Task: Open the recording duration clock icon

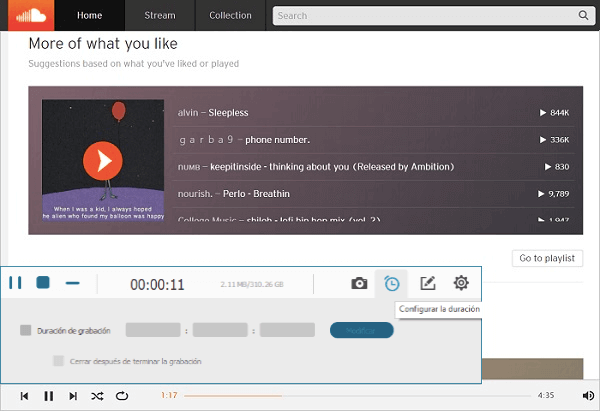Action: click(392, 283)
